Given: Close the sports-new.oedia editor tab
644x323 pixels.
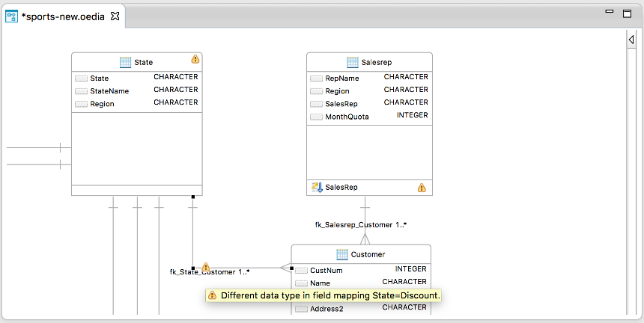Looking at the screenshot, I should coord(115,16).
